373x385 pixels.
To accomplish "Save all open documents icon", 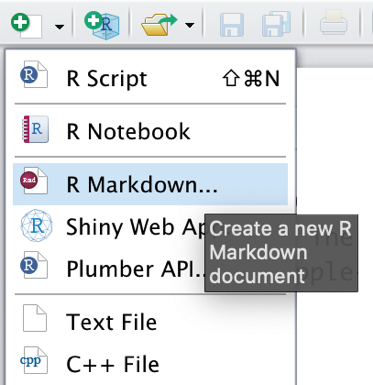I will (276, 24).
